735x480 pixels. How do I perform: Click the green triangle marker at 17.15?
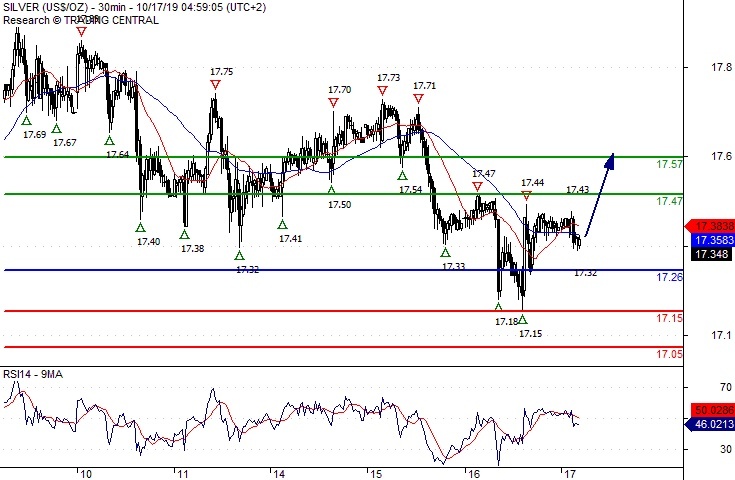[x=523, y=320]
